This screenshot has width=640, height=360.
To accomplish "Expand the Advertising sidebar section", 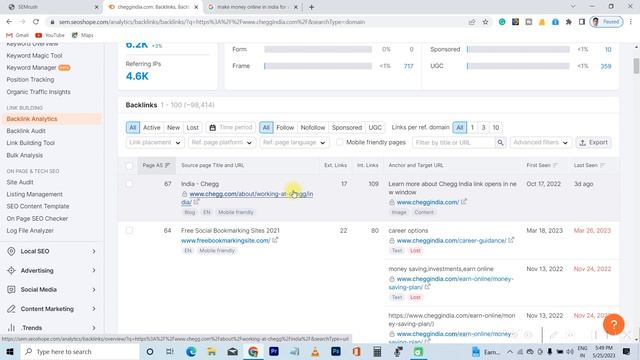I will pyautogui.click(x=51, y=270).
